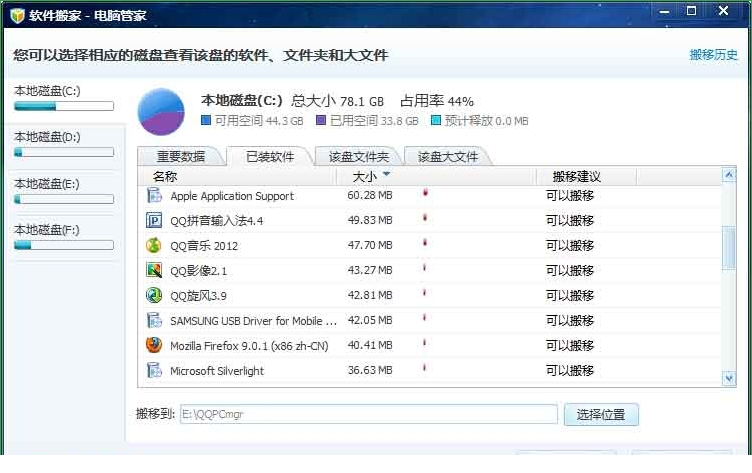Click the 36.63 MB size value
Image resolution: width=752 pixels, height=473 pixels.
(370, 370)
